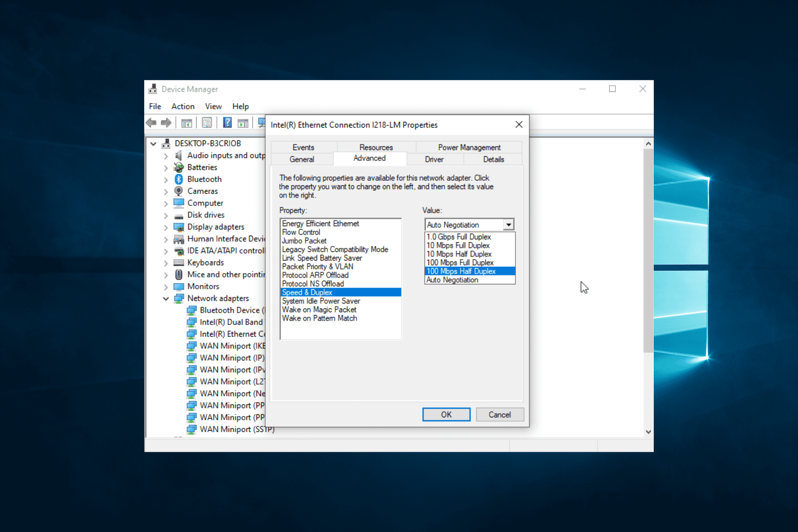
Task: Click the Show/Hide Console Tree toolbar icon
Action: 187,123
